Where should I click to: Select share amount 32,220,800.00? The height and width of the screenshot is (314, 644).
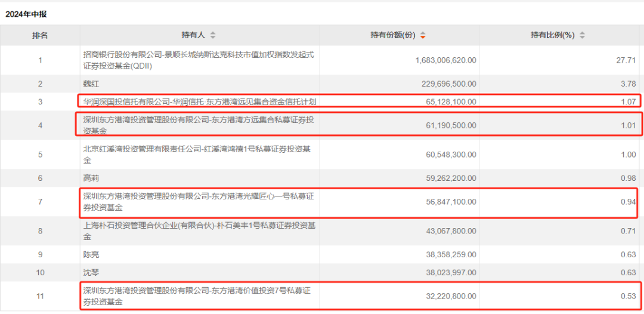[451, 296]
